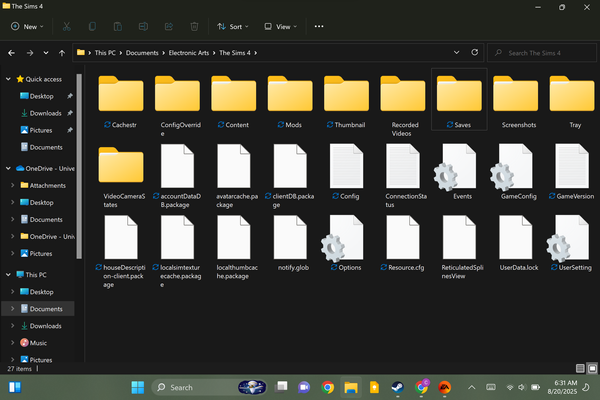Select the Content folder

click(234, 102)
